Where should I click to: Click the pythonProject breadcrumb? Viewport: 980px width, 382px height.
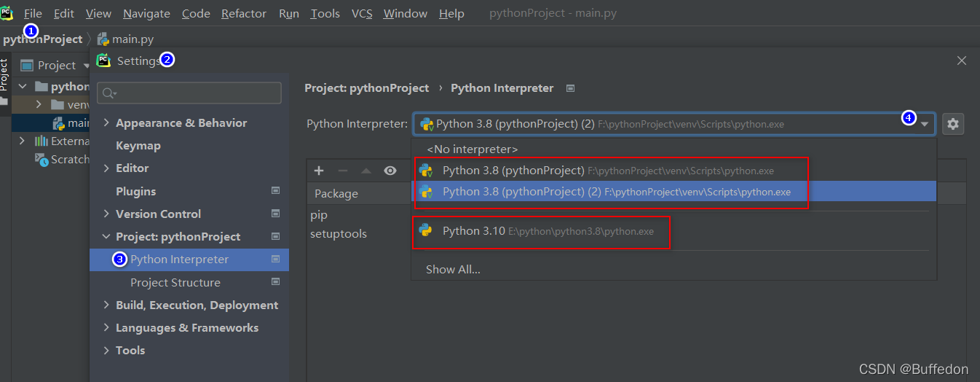[42, 39]
